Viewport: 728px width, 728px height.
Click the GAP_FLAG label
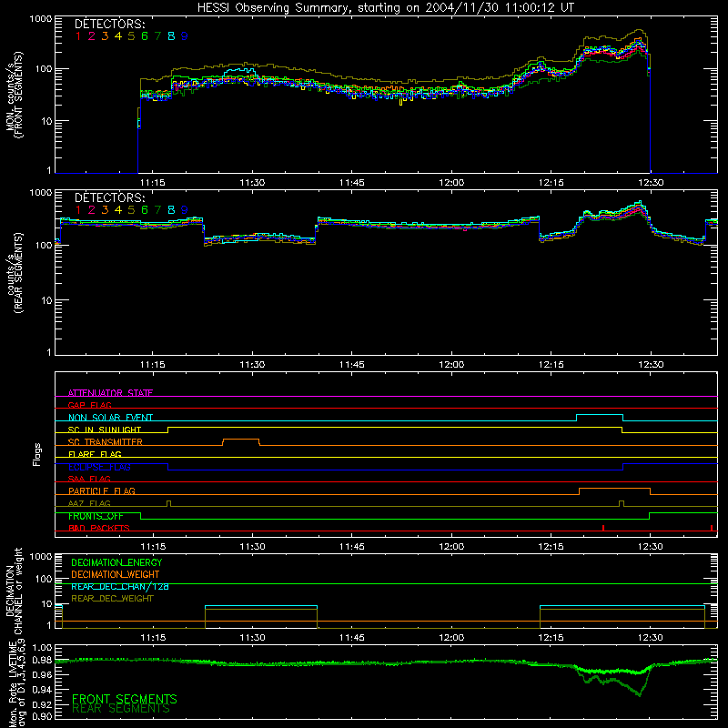[89, 405]
